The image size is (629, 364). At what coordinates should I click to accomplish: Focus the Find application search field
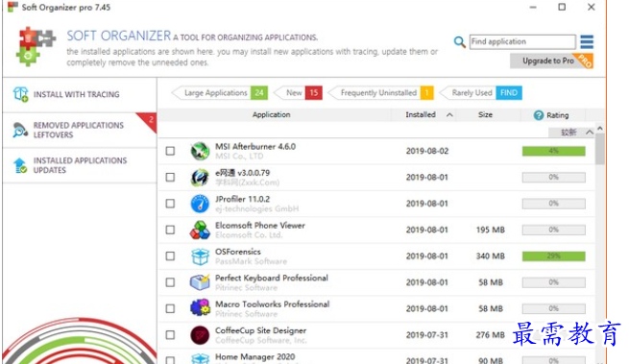pos(522,41)
